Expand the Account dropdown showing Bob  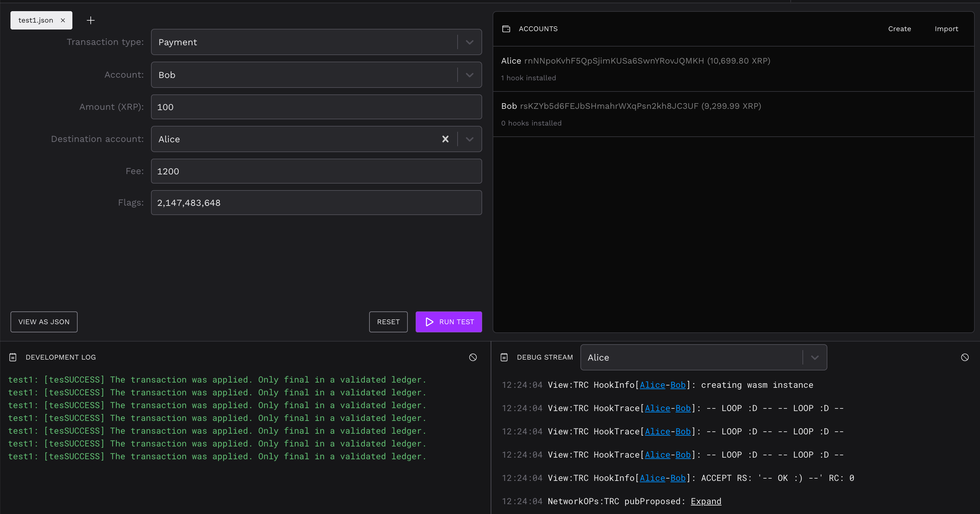(469, 75)
